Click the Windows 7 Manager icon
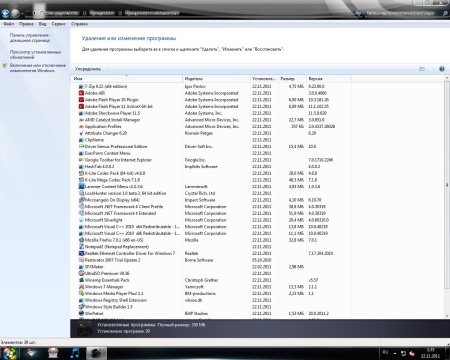The image size is (450, 360). (x=81, y=286)
